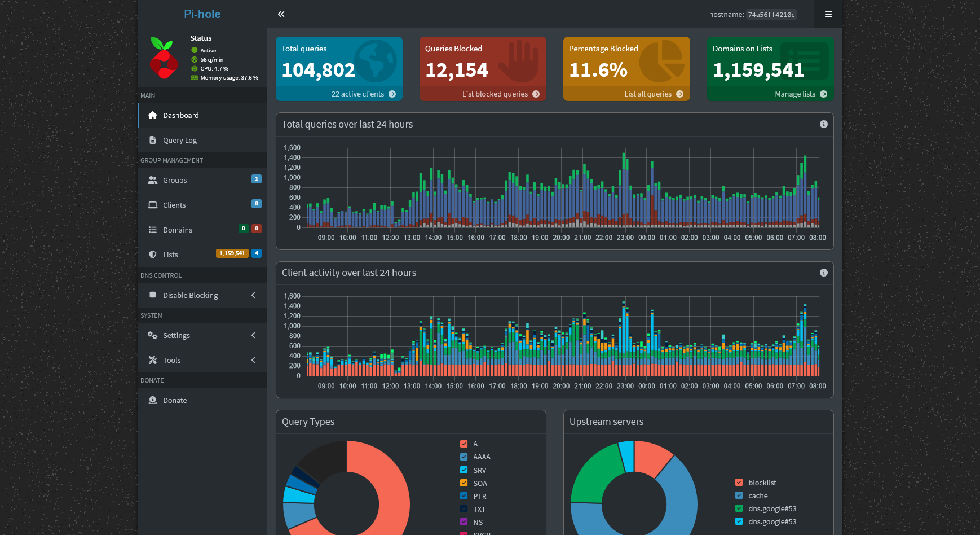Image resolution: width=980 pixels, height=535 pixels.
Task: Toggle the AAAA query type checkbox
Action: pyautogui.click(x=463, y=457)
